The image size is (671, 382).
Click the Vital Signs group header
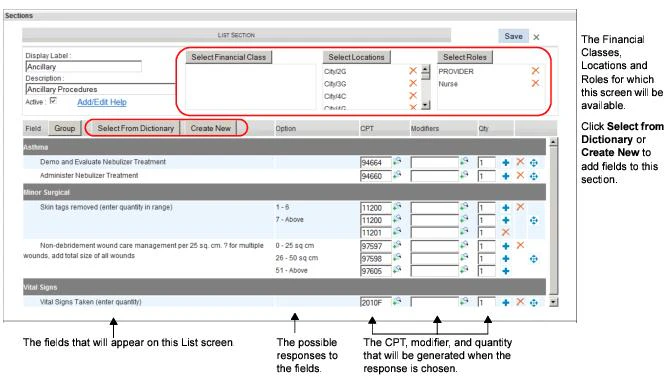[285, 287]
